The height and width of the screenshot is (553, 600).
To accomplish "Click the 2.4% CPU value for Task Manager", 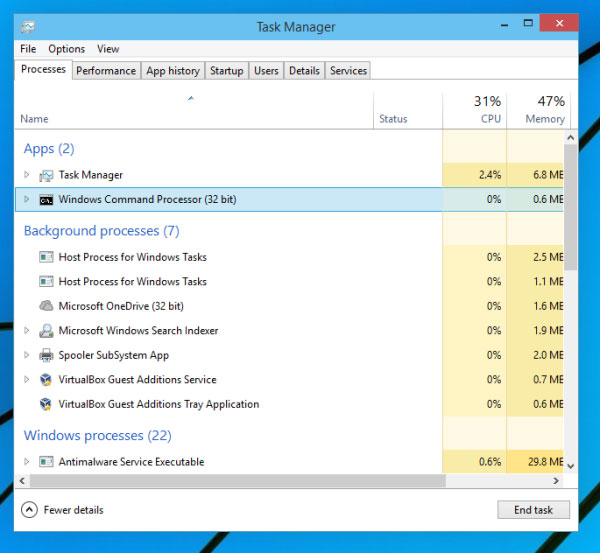I will [490, 175].
